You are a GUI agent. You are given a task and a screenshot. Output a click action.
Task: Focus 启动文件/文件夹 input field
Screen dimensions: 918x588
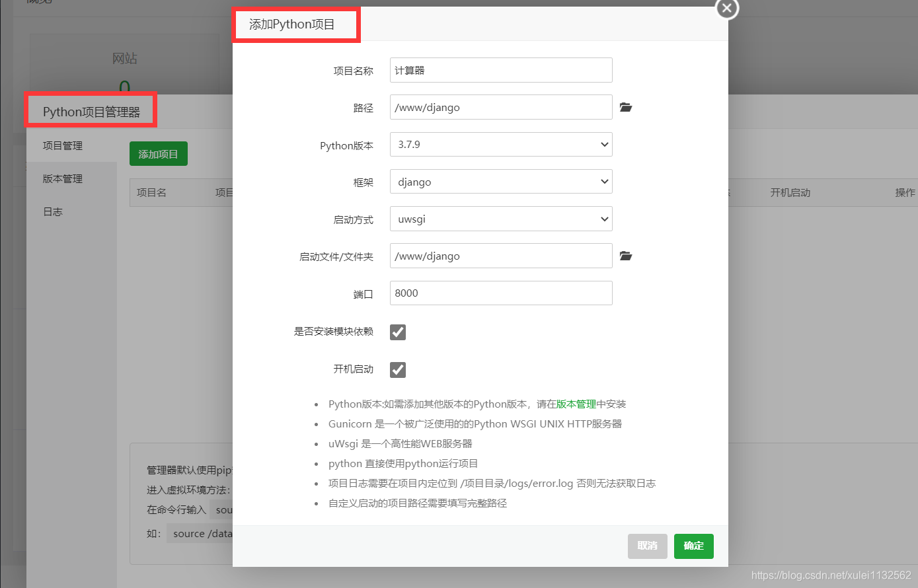coord(501,256)
